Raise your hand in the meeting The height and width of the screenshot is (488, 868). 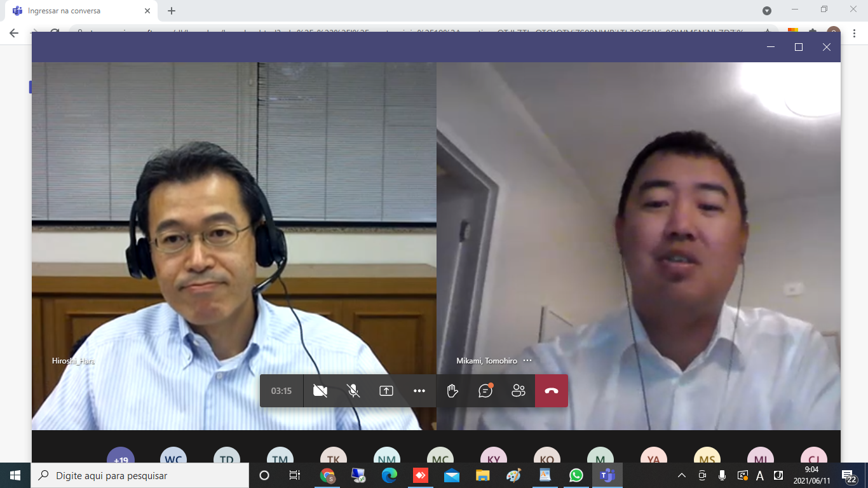pos(452,391)
